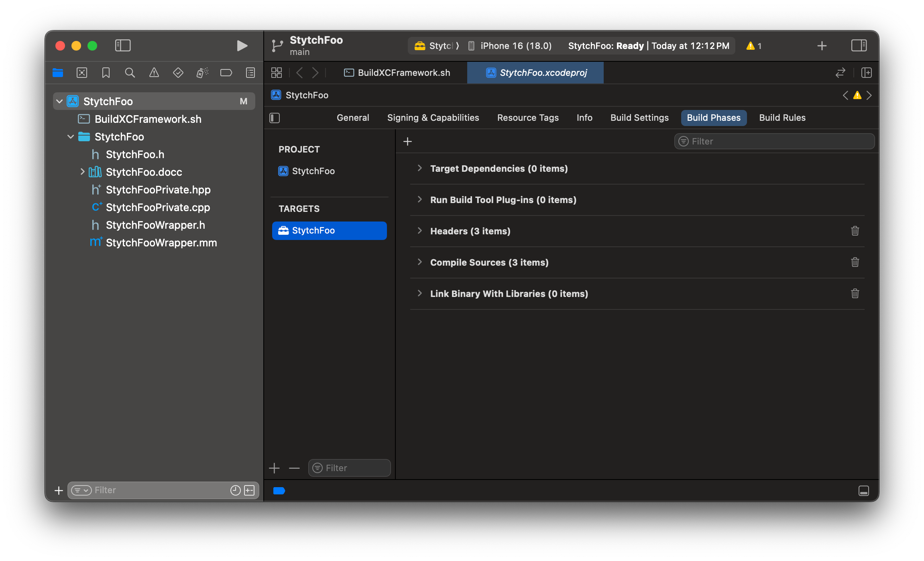Toggle the bottom debug area
Image resolution: width=924 pixels, height=561 pixels.
(x=863, y=490)
